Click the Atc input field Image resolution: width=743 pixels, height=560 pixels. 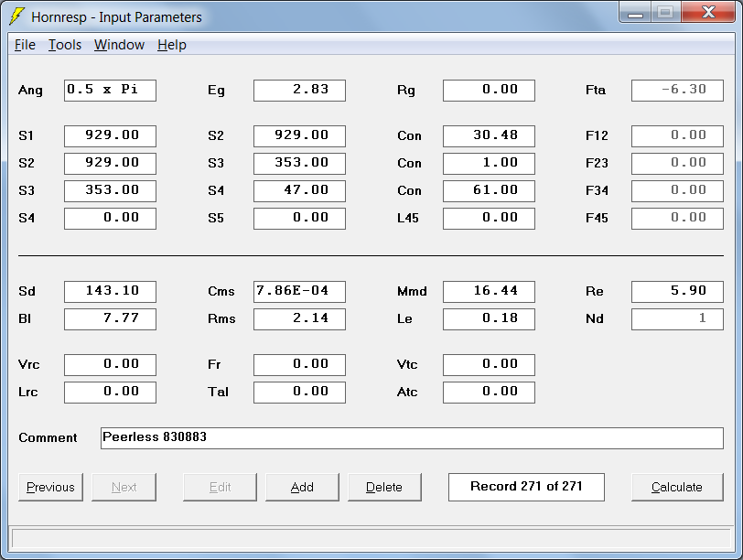click(489, 393)
